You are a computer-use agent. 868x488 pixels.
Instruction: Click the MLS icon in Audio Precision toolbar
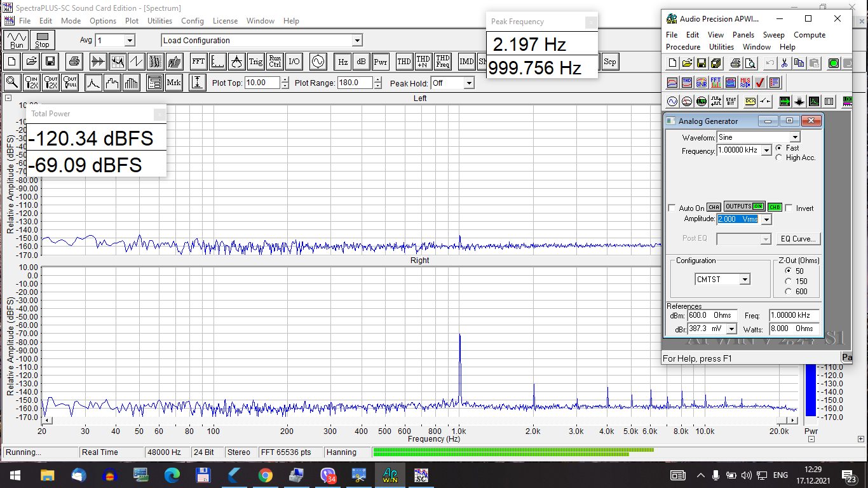coord(745,83)
